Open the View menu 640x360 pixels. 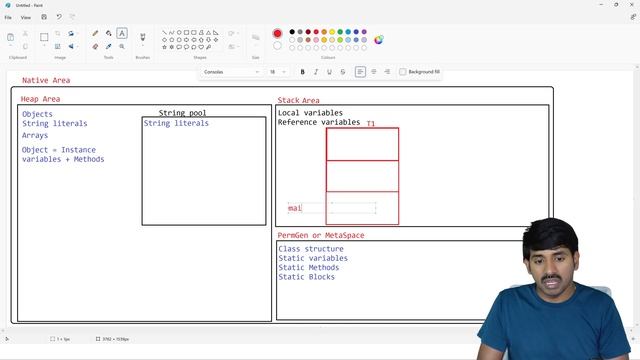(x=26, y=18)
